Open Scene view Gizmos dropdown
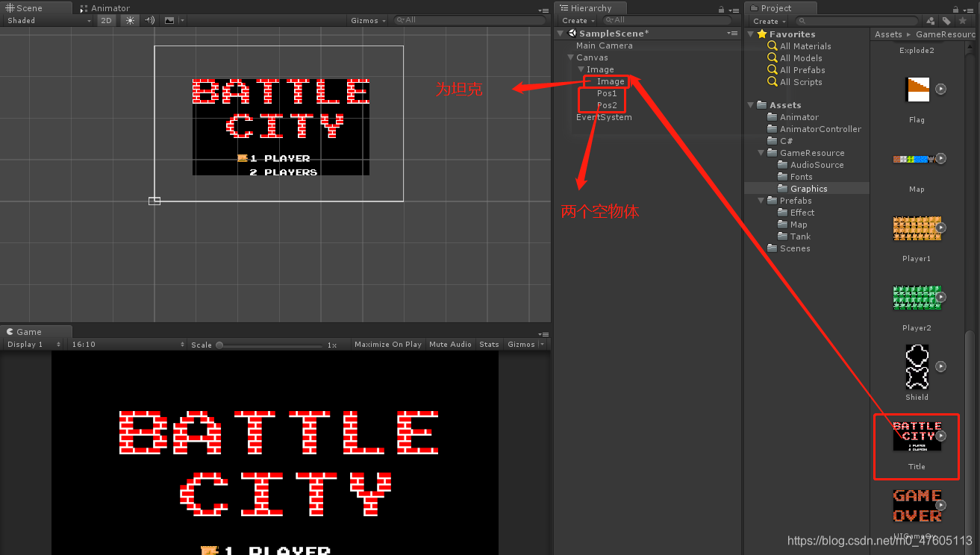This screenshot has width=980, height=555. [x=369, y=21]
